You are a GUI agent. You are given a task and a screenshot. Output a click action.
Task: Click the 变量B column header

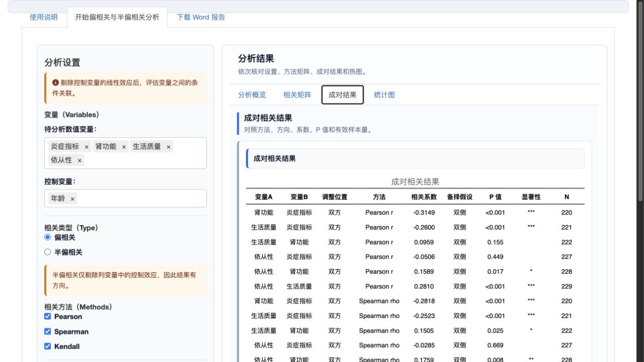299,197
